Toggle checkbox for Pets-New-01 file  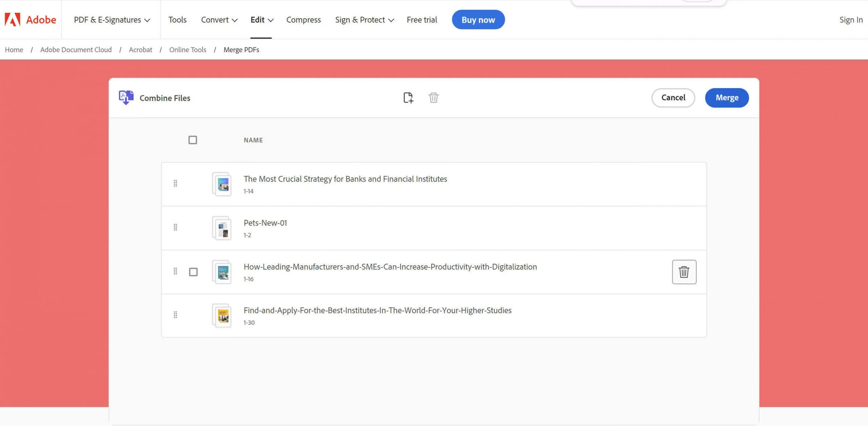pyautogui.click(x=193, y=227)
